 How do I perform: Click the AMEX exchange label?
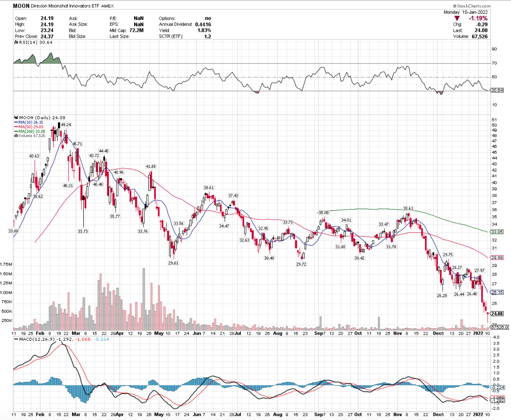(x=107, y=6)
